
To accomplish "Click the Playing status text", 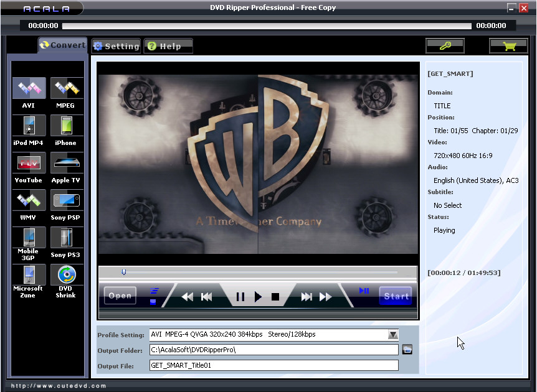I will [444, 230].
